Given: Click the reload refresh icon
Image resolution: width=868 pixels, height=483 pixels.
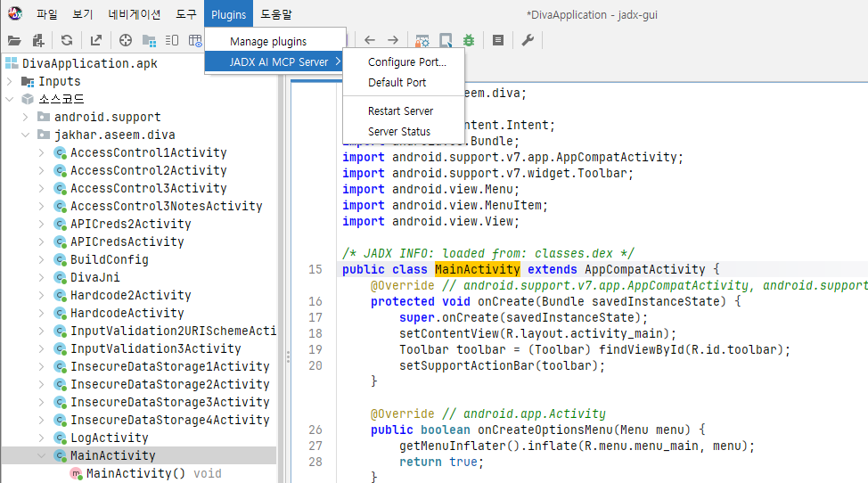Looking at the screenshot, I should click(67, 40).
